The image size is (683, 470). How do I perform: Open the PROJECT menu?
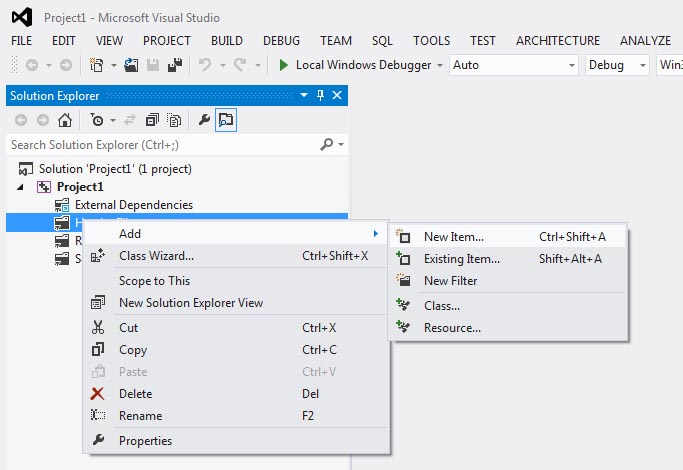click(x=167, y=41)
